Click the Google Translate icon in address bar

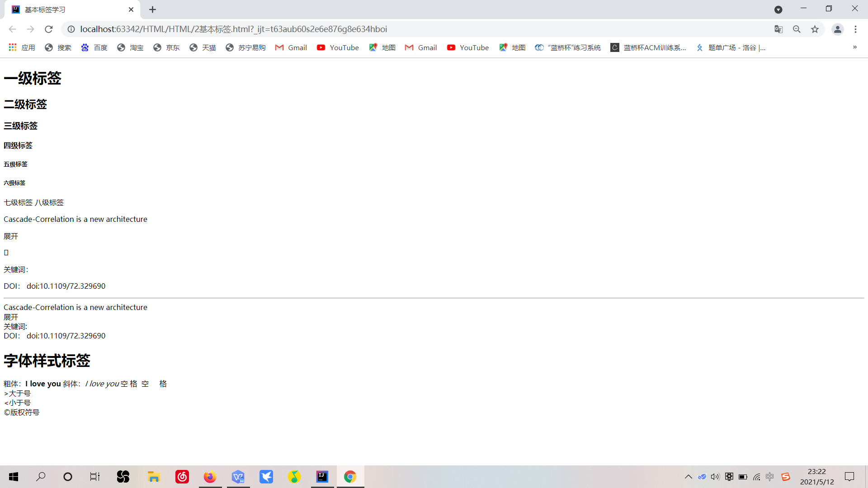click(x=778, y=29)
